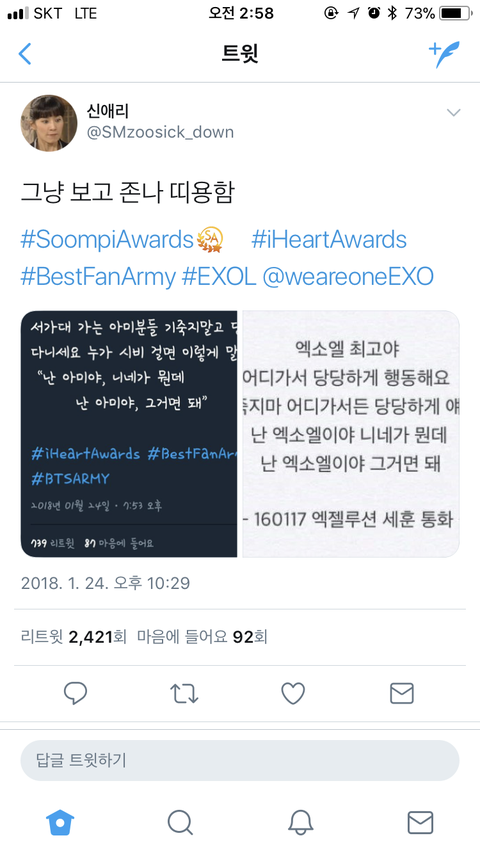Open the @weareoneEXO mention

point(348,277)
